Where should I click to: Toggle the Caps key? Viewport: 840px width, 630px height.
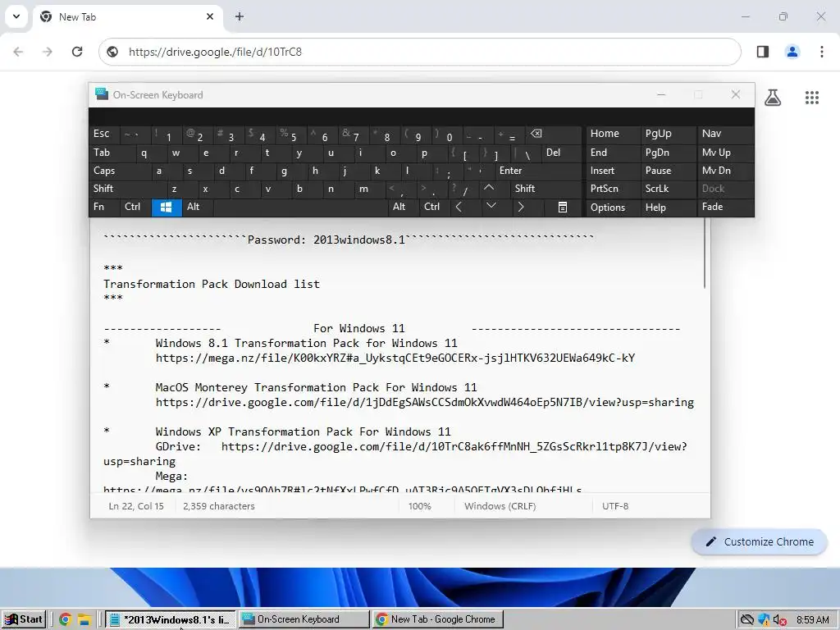point(120,171)
